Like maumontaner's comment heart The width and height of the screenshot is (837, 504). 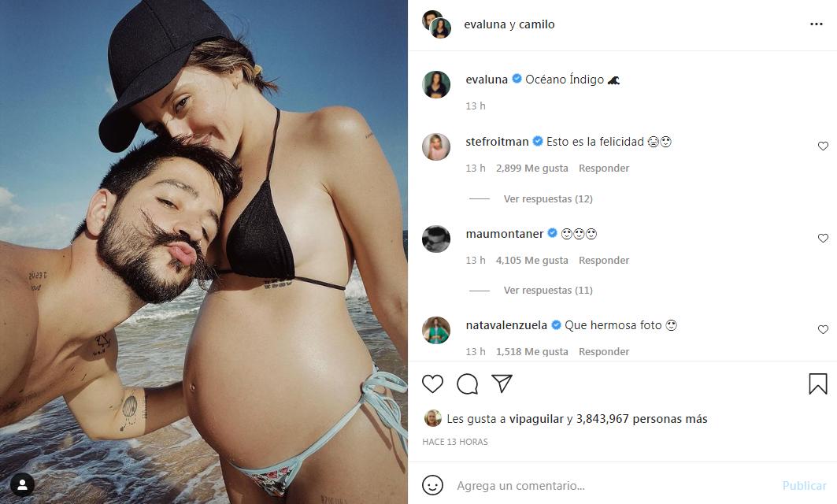click(x=823, y=238)
